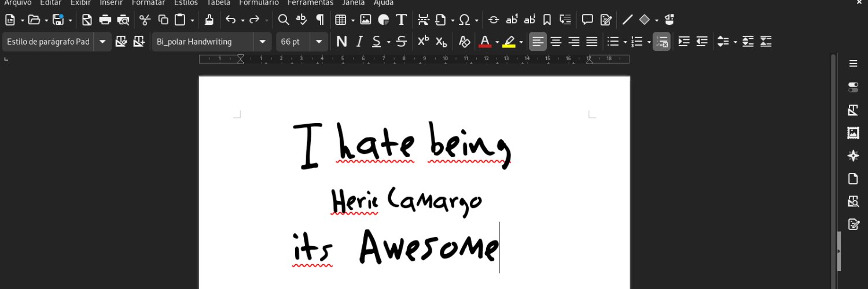Click the Paste clipboard icon
This screenshot has width=868, height=289.
click(181, 20)
